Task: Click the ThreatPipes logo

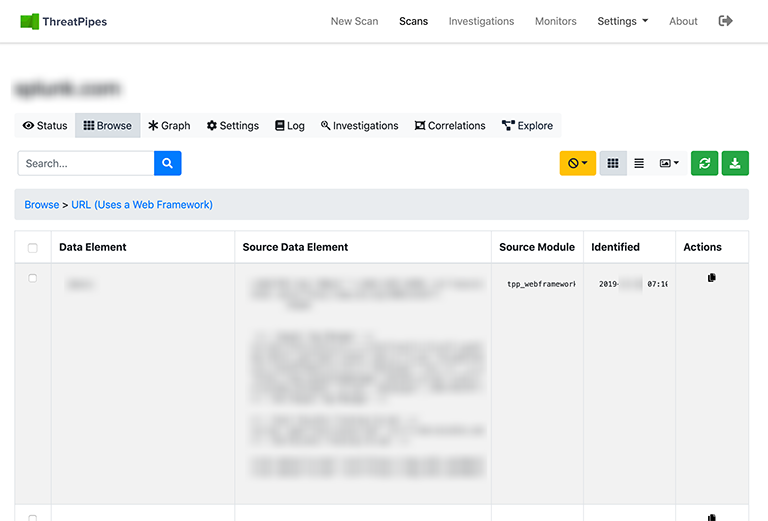Action: (64, 21)
